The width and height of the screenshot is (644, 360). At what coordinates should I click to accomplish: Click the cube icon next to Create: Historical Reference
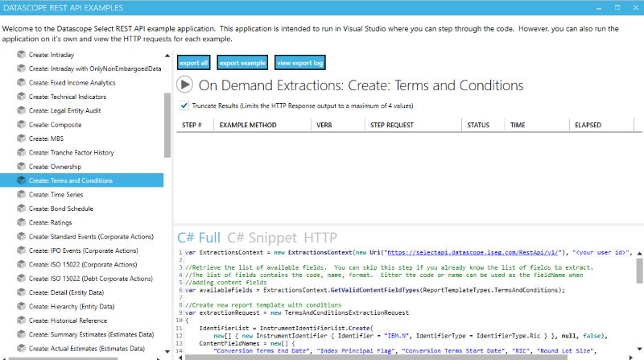coord(21,321)
